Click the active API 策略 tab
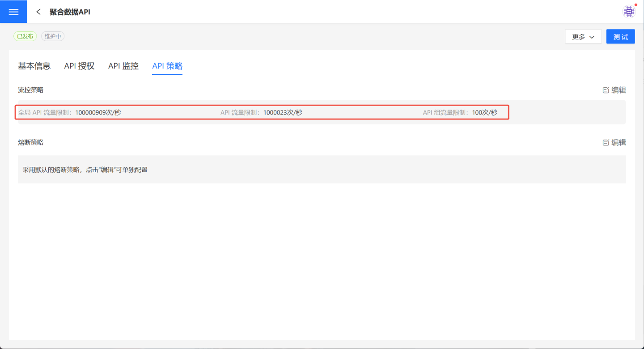The width and height of the screenshot is (644, 349). (167, 66)
